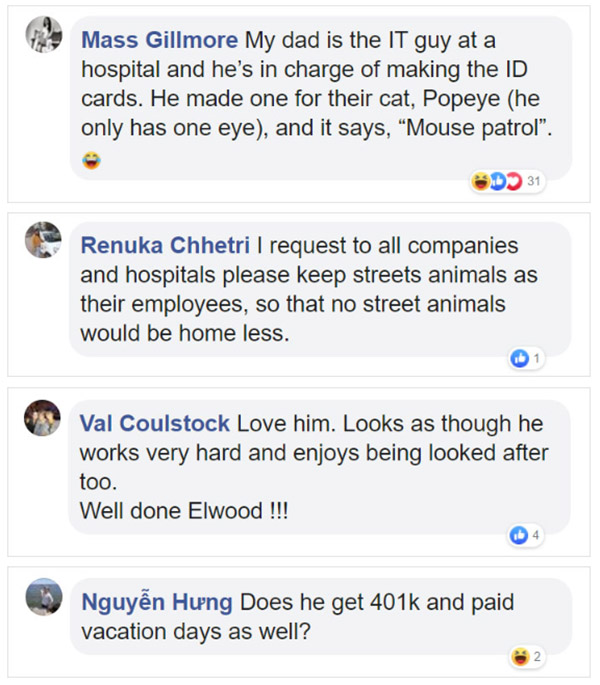
Task: Open Mass Gillmore's profile picture
Action: tap(43, 37)
